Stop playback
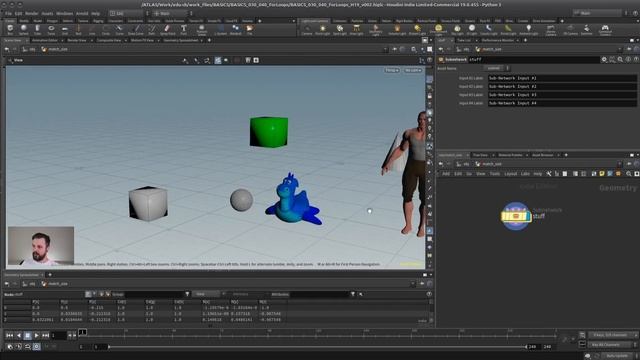The image size is (640, 360). coord(28,336)
